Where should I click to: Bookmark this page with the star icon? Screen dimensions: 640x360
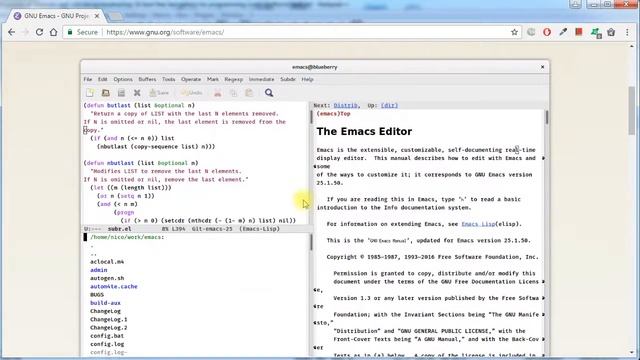(514, 32)
